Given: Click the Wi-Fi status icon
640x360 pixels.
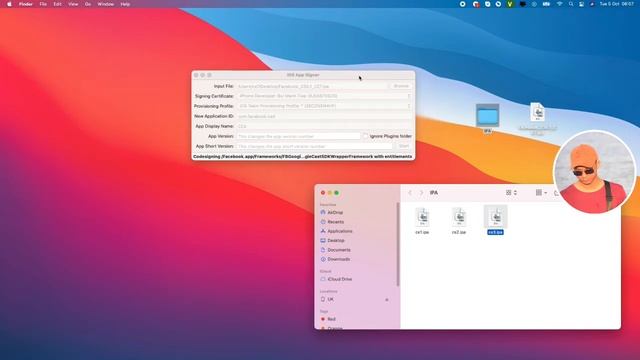Looking at the screenshot, I should pyautogui.click(x=560, y=4).
